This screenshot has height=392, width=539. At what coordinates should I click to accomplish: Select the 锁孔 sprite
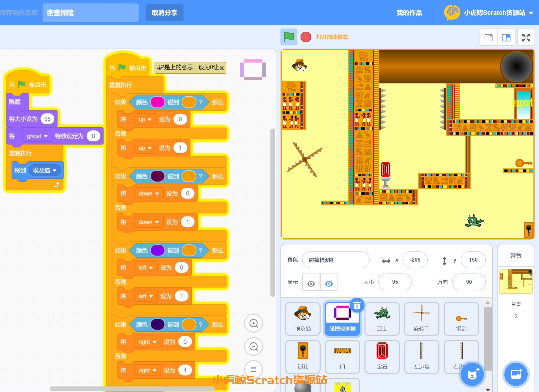(x=303, y=357)
